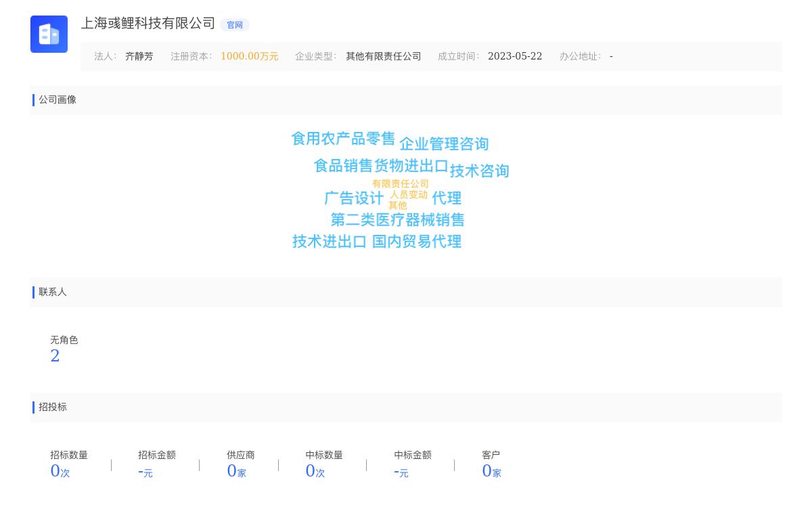Image resolution: width=812 pixels, height=509 pixels.
Task: Click 客户 value 0家
Action: click(x=492, y=471)
